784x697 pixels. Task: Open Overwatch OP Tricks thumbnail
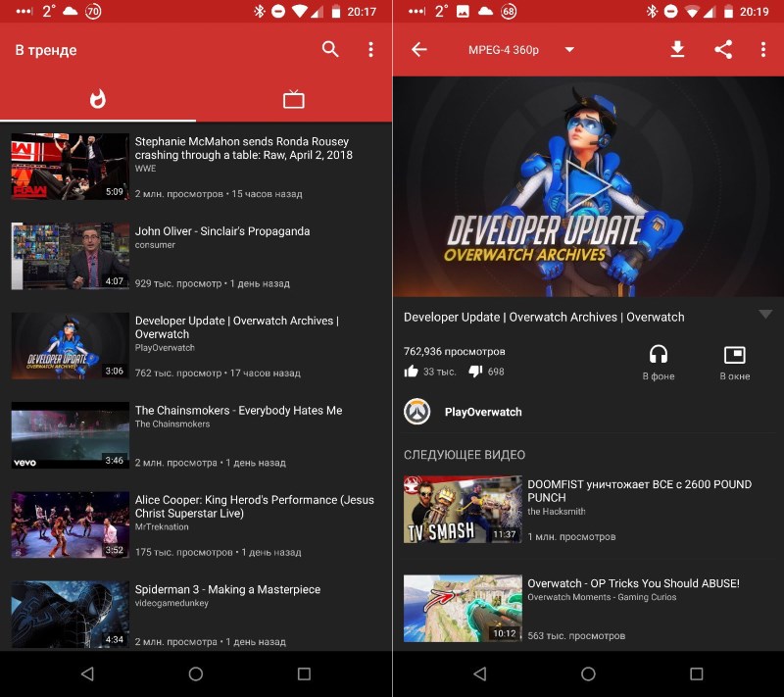coord(463,608)
